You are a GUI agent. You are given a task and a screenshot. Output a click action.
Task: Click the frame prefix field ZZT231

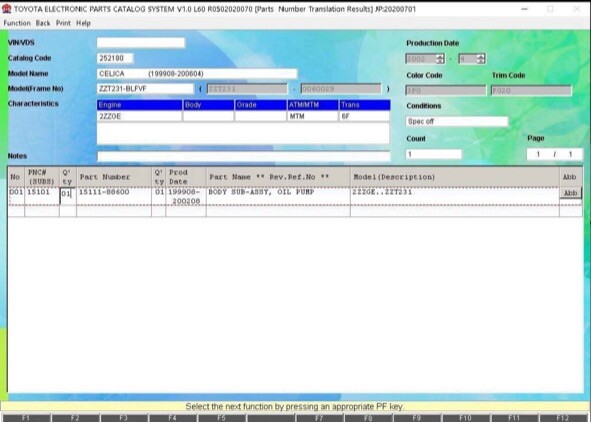pyautogui.click(x=247, y=89)
